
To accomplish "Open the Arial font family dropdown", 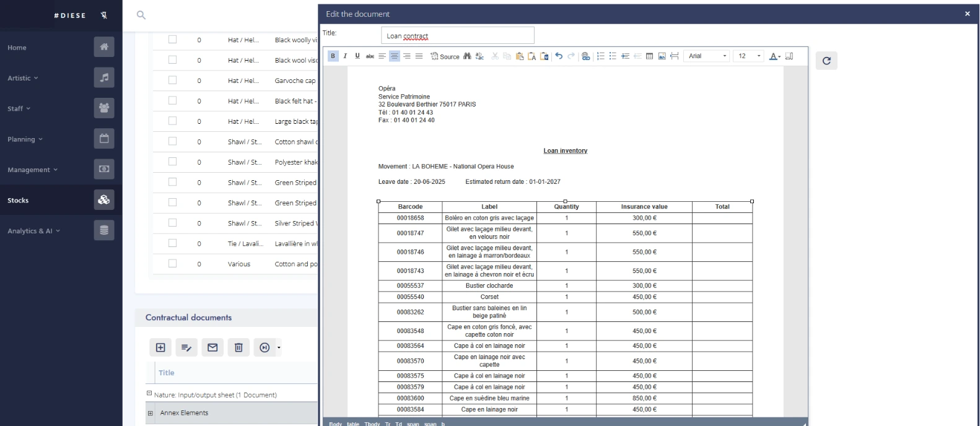I will coord(707,56).
